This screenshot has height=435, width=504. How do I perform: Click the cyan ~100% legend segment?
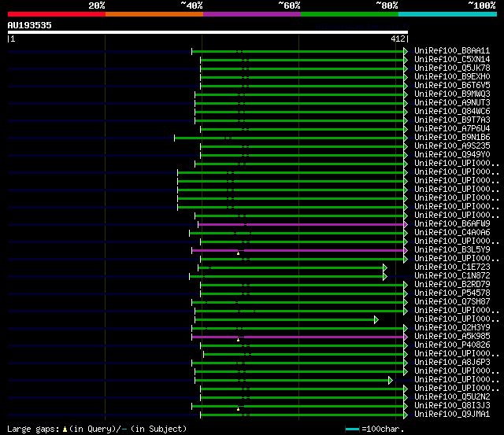pos(447,14)
